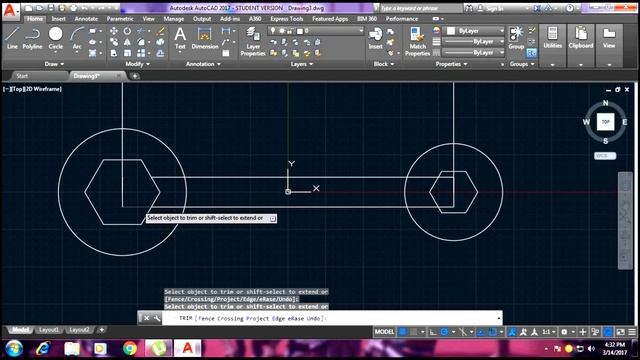This screenshot has height=360, width=640.
Task: Click the Insert block icon
Action: (x=375, y=38)
